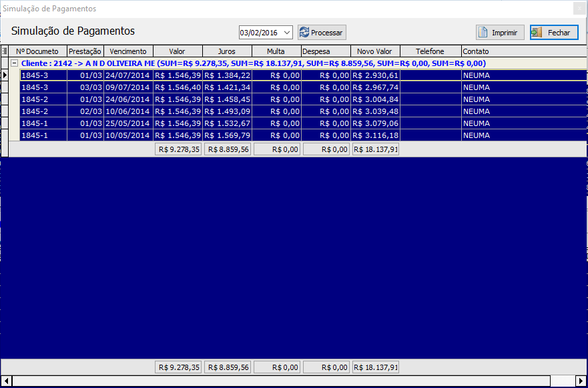The height and width of the screenshot is (388, 588).
Task: Open the grid column chooser icon
Action: (x=5, y=51)
